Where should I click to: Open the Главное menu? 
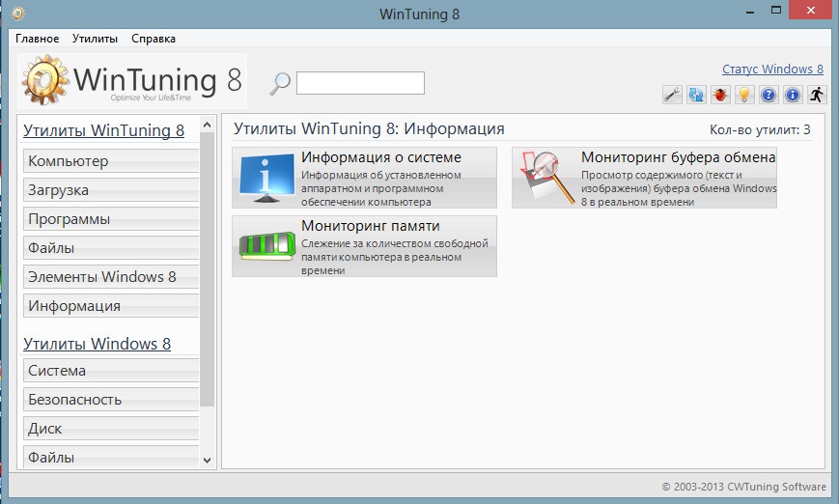38,39
